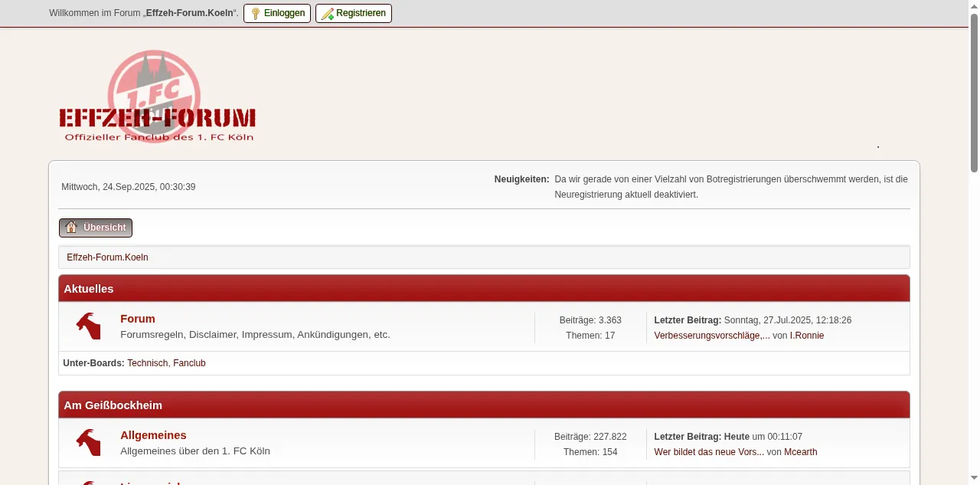
Task: Open last post Wer bildet das neue Vors...
Action: click(709, 452)
